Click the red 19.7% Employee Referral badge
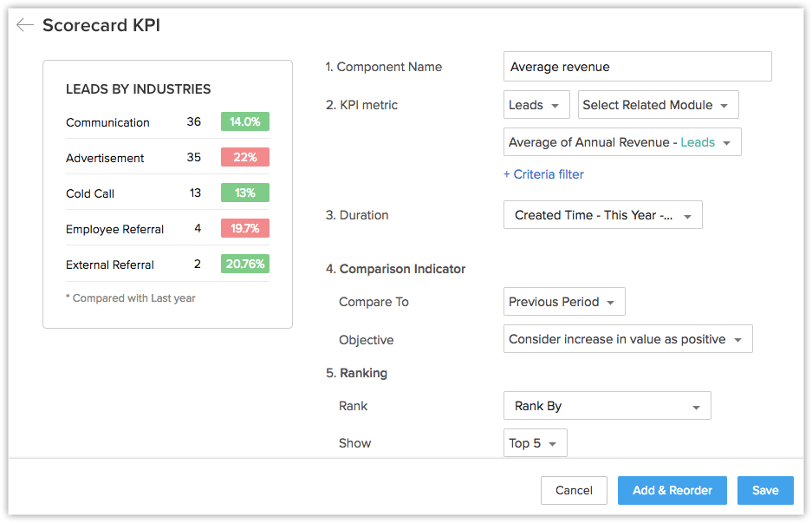The image size is (812, 523). click(244, 228)
